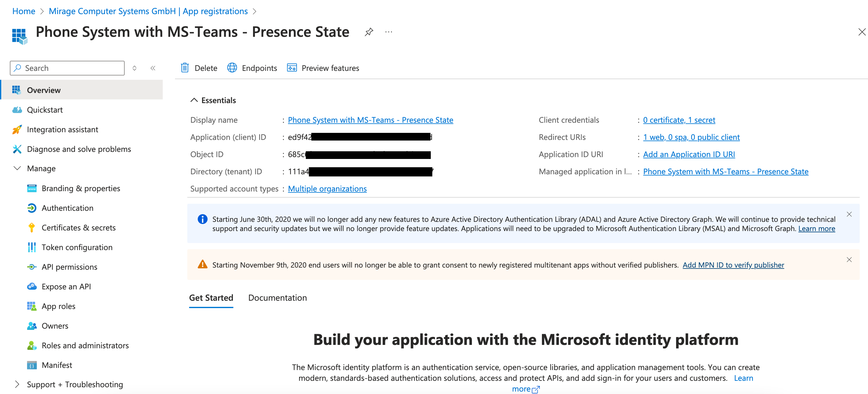Click the orange warning triangle icon
This screenshot has width=868, height=394.
pyautogui.click(x=203, y=264)
